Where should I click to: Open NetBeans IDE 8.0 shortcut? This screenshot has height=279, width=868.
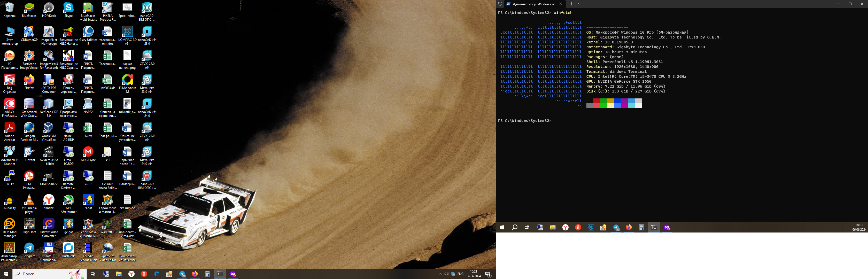[x=49, y=108]
